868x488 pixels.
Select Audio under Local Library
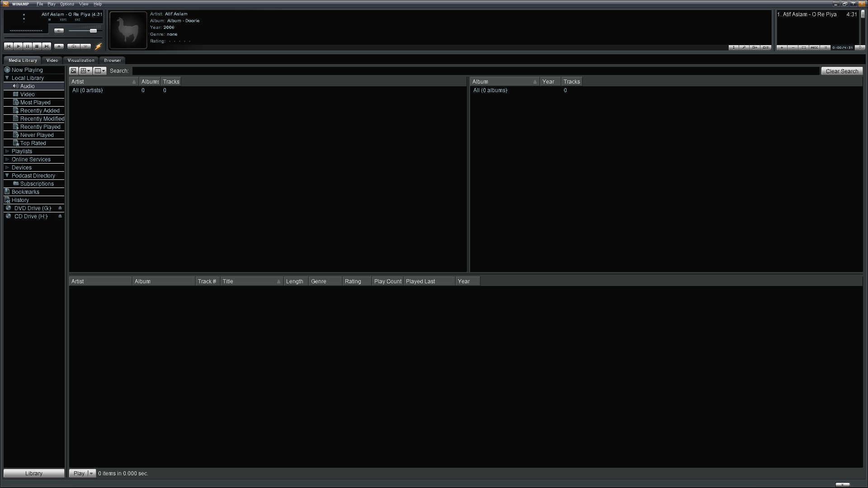(x=34, y=86)
